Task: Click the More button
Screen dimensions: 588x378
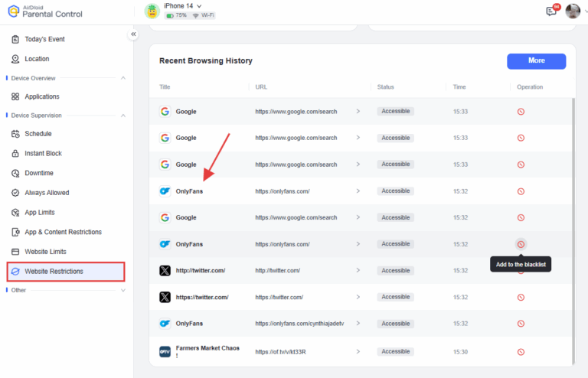Action: point(536,61)
